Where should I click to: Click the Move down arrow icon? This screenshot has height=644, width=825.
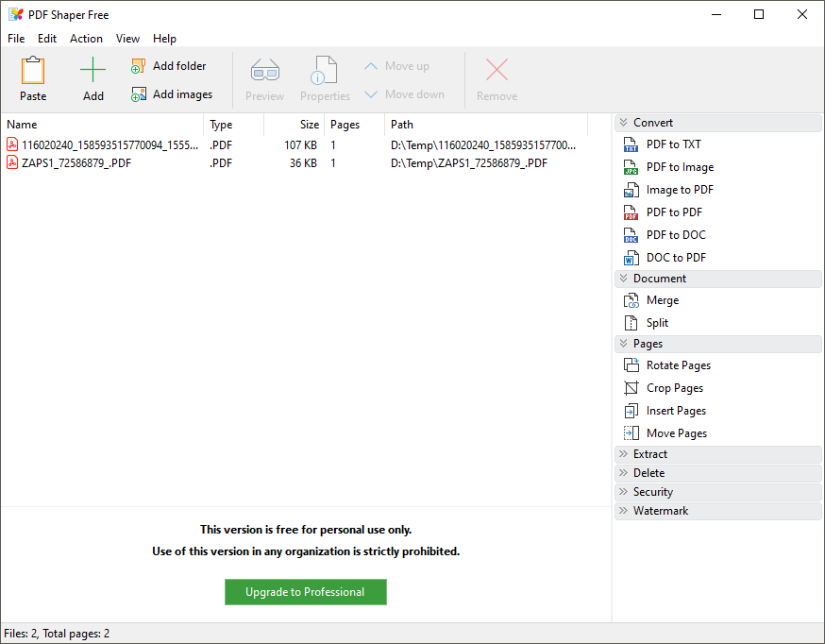371,94
